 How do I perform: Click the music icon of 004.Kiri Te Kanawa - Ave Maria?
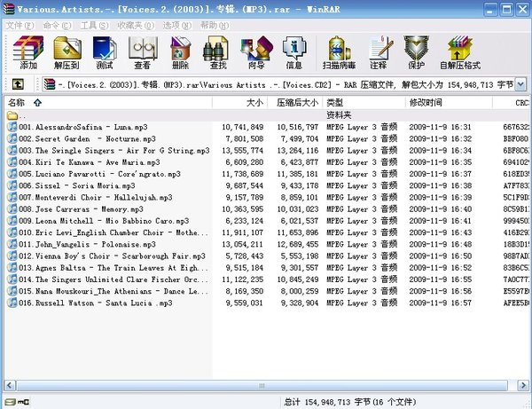coord(12,162)
